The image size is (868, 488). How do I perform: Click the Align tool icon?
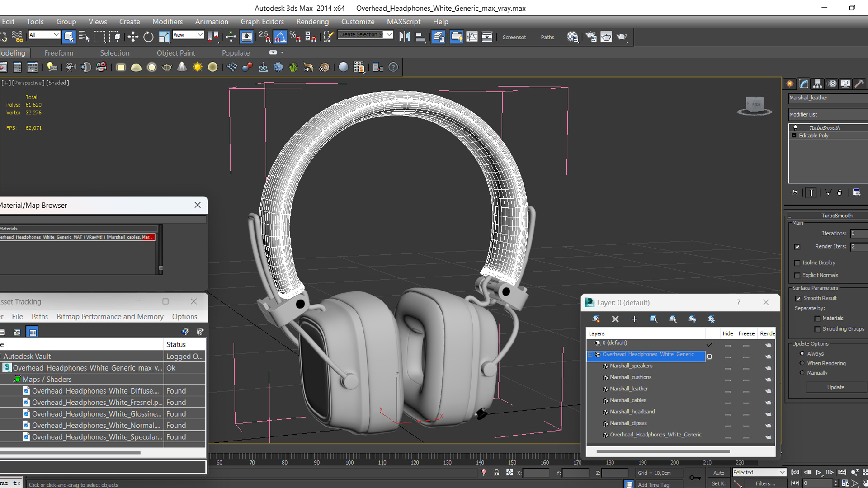[420, 37]
